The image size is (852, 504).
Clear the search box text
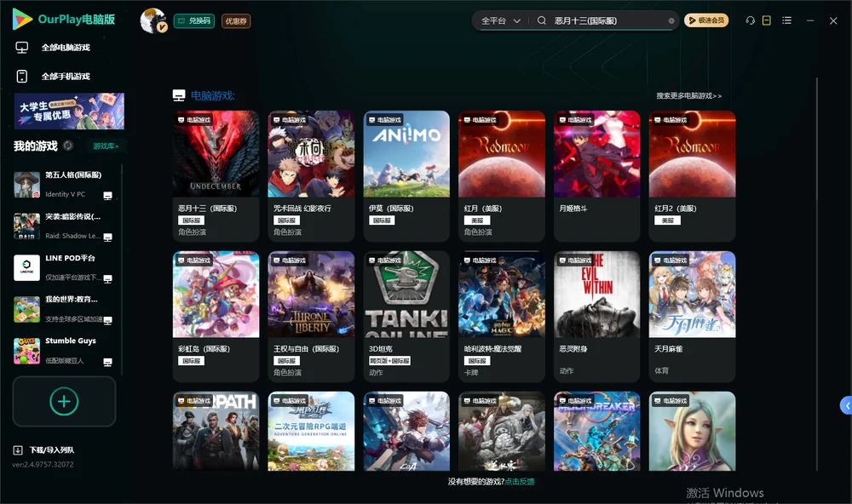coord(671,20)
